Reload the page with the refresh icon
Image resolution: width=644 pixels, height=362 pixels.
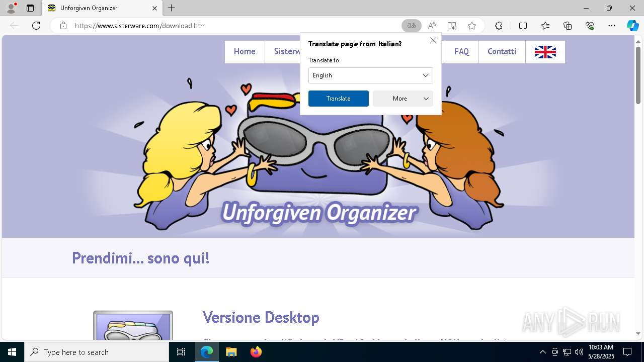click(x=36, y=26)
